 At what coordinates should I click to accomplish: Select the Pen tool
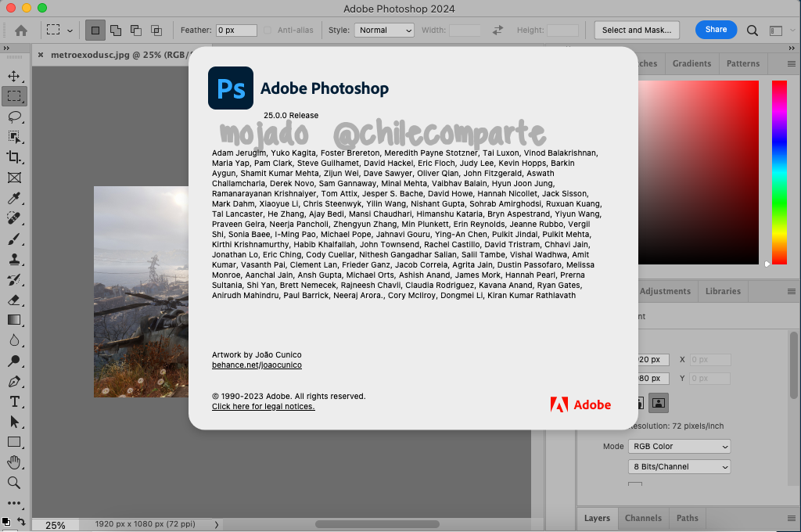pos(14,382)
